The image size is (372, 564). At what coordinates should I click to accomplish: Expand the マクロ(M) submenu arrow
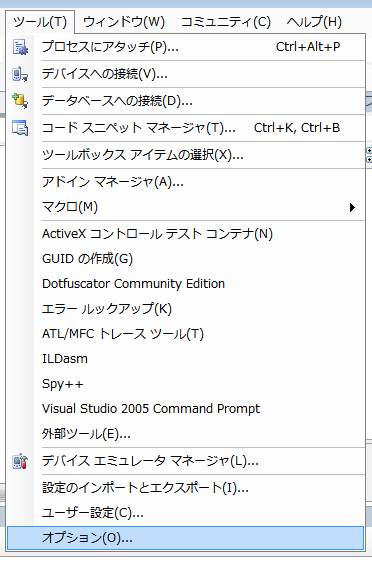352,207
